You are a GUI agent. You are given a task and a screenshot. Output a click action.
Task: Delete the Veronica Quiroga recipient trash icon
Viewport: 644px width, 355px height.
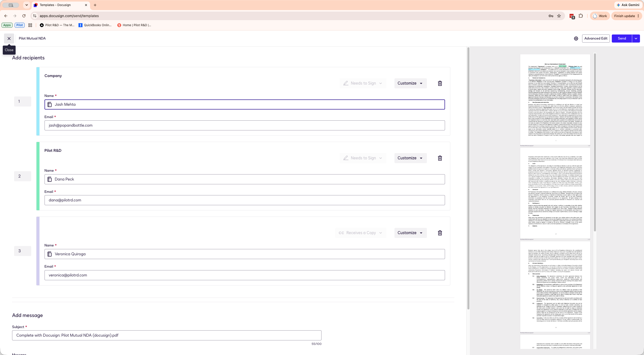tap(440, 233)
